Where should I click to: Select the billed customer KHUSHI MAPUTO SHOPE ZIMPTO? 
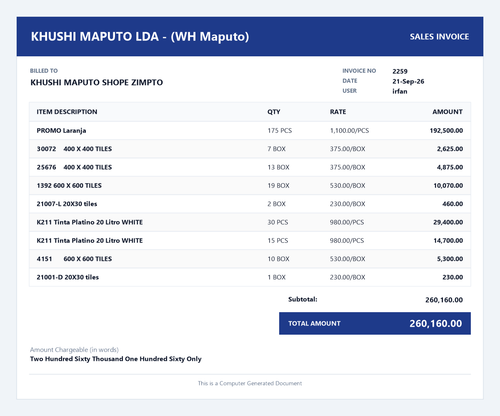point(97,82)
